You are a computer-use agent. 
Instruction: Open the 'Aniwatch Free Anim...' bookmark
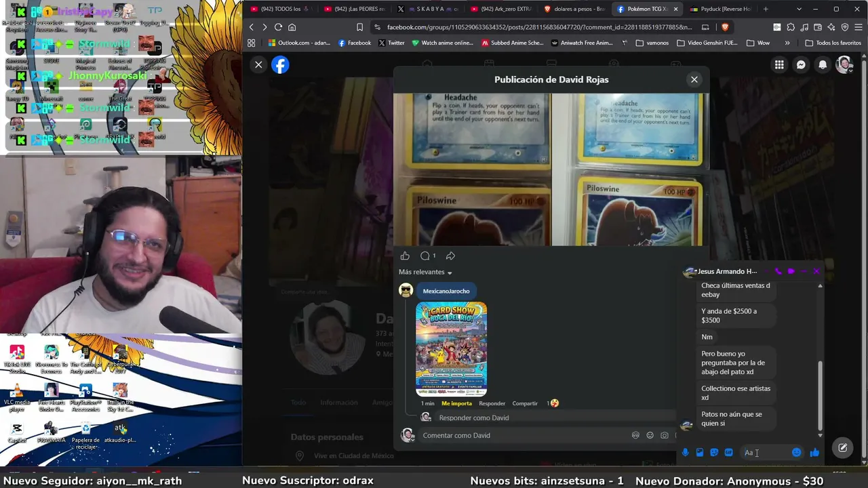point(581,43)
